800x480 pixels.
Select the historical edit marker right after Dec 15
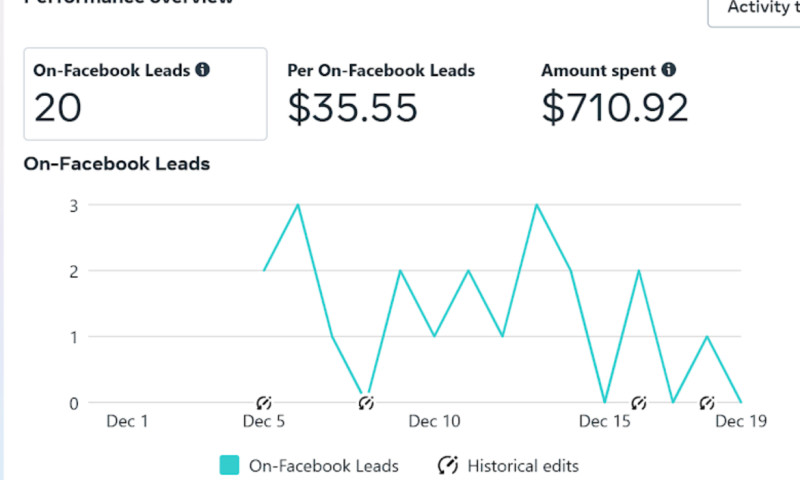point(639,402)
